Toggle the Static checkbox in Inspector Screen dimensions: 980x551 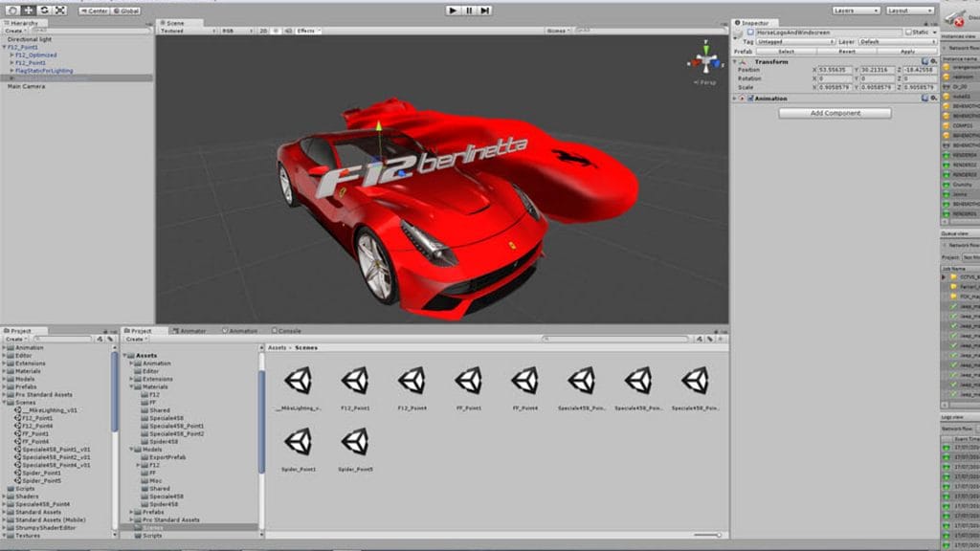[909, 32]
